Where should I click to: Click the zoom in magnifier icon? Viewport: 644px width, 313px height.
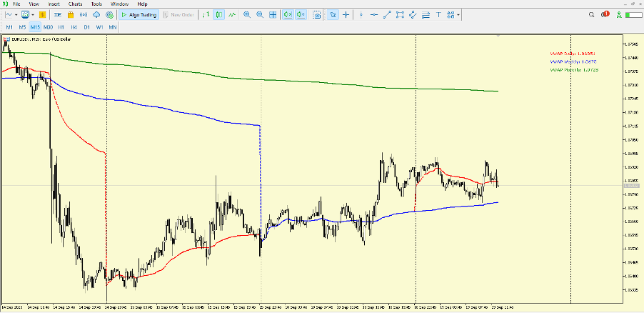point(246,14)
